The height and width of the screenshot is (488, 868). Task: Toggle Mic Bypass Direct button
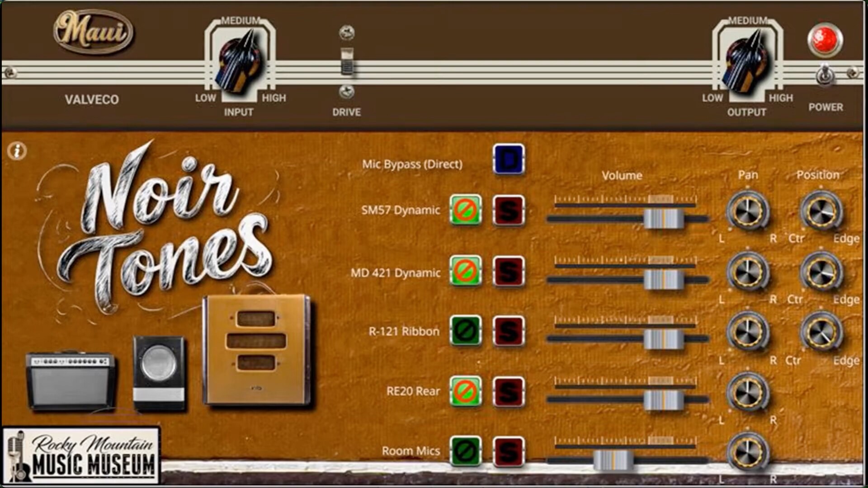point(509,159)
